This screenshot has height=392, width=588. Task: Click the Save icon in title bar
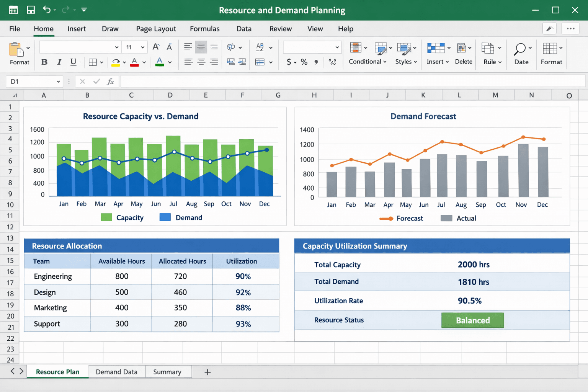(x=31, y=10)
